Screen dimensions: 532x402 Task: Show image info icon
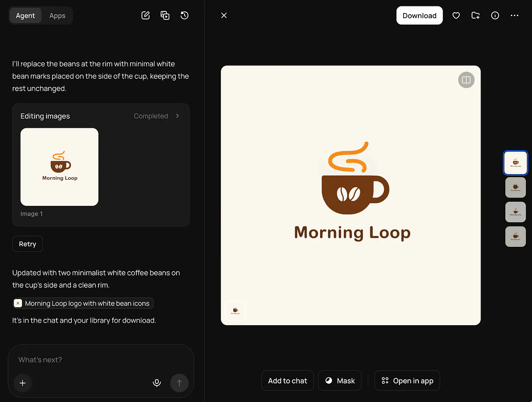click(x=495, y=16)
